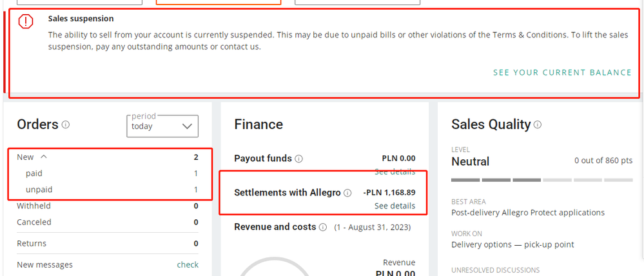Click info icon next to Settlements with Allegro
The image size is (644, 276).
(x=347, y=193)
